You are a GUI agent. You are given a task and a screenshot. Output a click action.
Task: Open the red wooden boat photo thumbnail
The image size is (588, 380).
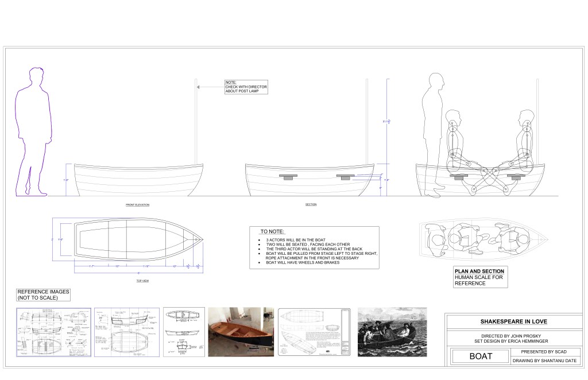241,332
